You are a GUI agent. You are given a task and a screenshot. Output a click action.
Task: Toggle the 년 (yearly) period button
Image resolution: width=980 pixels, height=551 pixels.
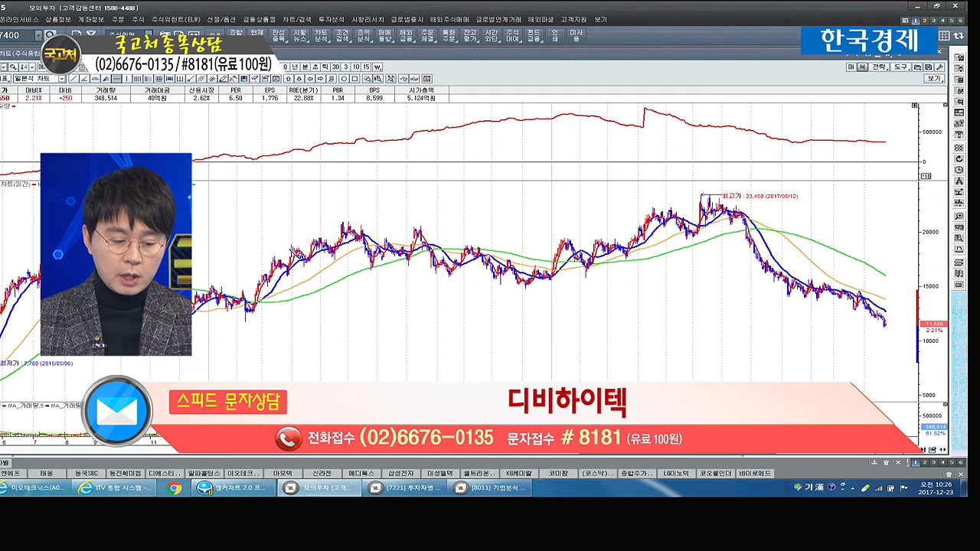tap(294, 67)
